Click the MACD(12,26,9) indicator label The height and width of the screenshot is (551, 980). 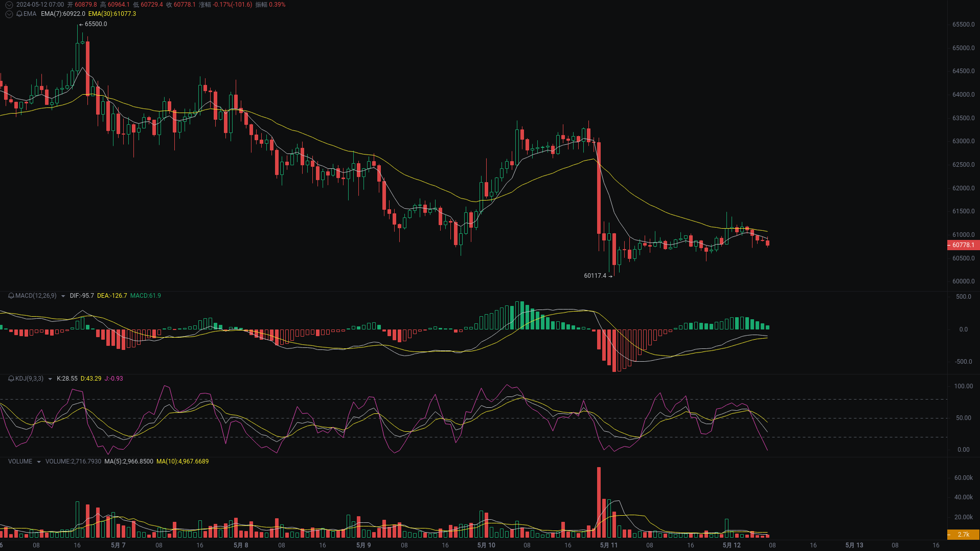[36, 296]
